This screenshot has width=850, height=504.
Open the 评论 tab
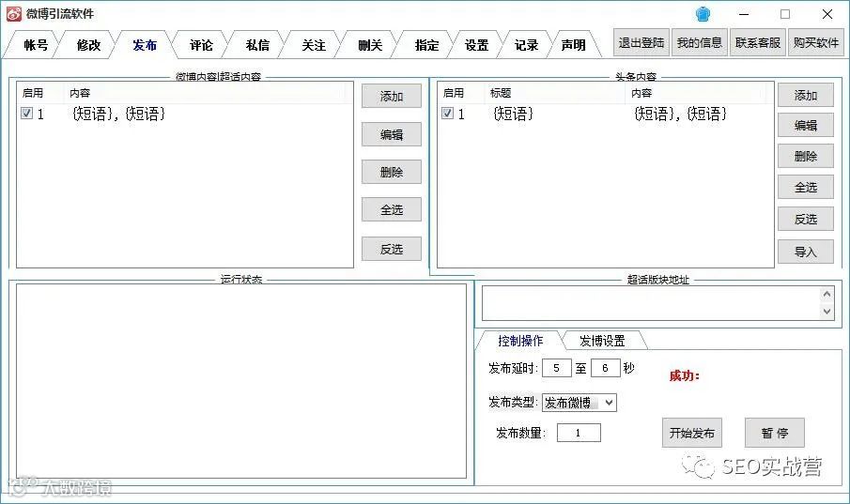201,45
